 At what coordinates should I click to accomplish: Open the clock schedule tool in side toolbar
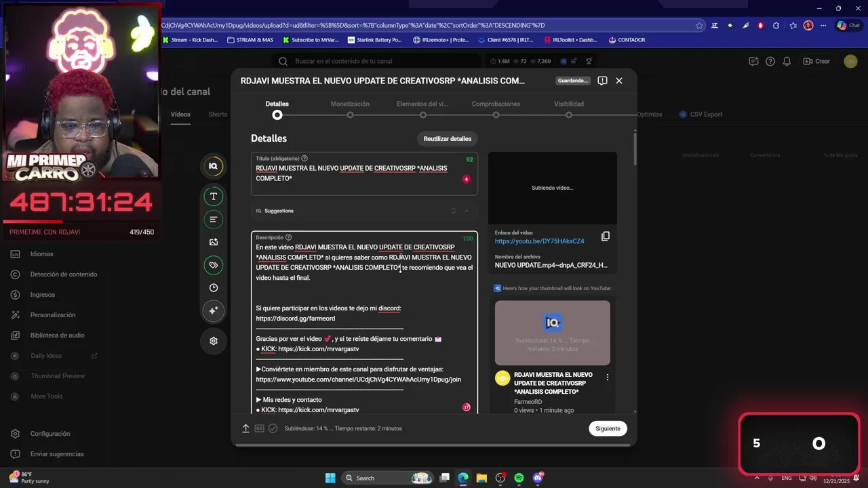(x=214, y=288)
